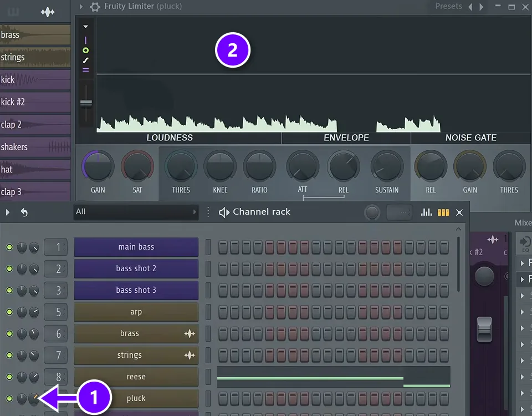This screenshot has height=416, width=532.
Task: Mute the main bass channel
Action: pos(9,247)
